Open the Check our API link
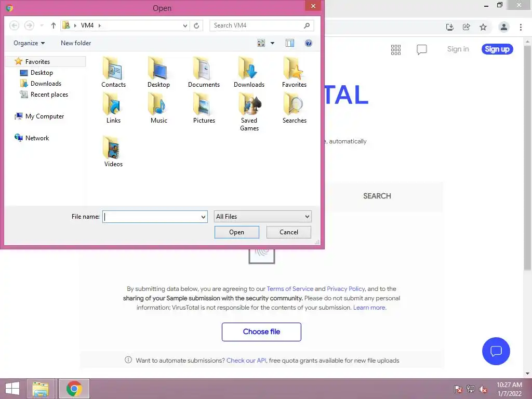Image resolution: width=532 pixels, height=399 pixels. point(246,361)
